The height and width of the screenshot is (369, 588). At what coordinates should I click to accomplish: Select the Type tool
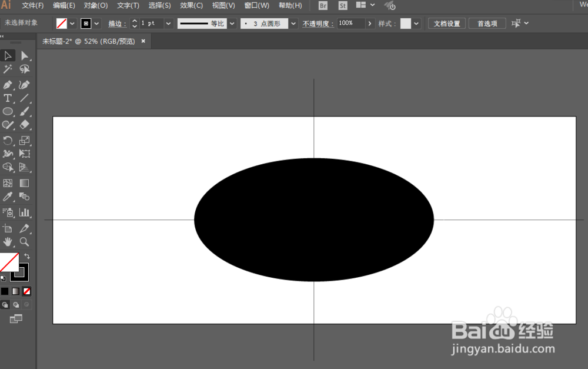point(8,98)
